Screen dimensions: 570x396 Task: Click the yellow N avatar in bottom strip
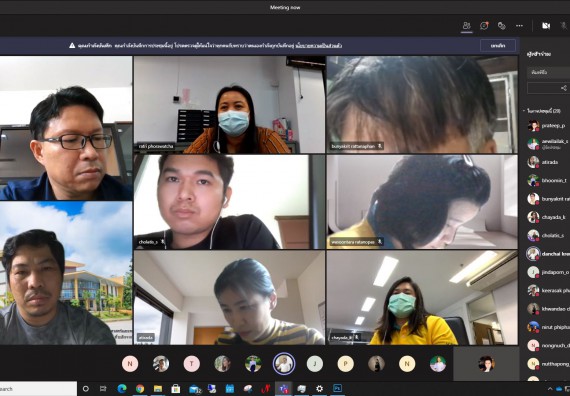407,364
